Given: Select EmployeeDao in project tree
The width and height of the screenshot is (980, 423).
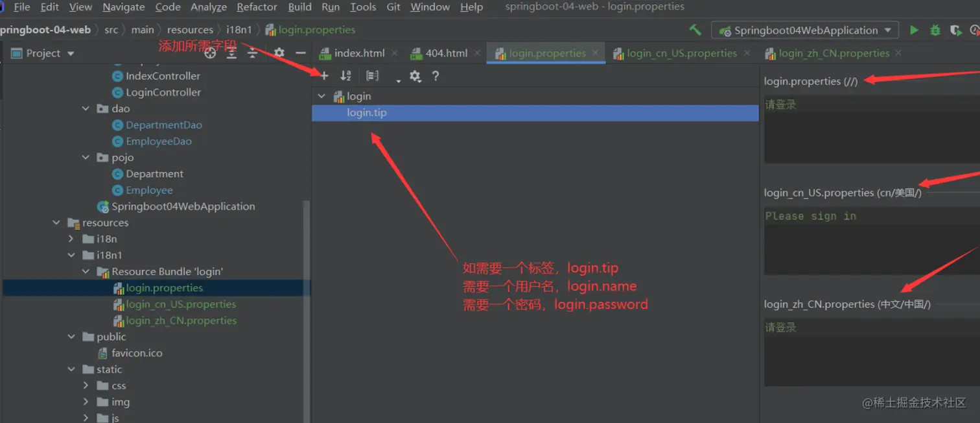Looking at the screenshot, I should (159, 141).
